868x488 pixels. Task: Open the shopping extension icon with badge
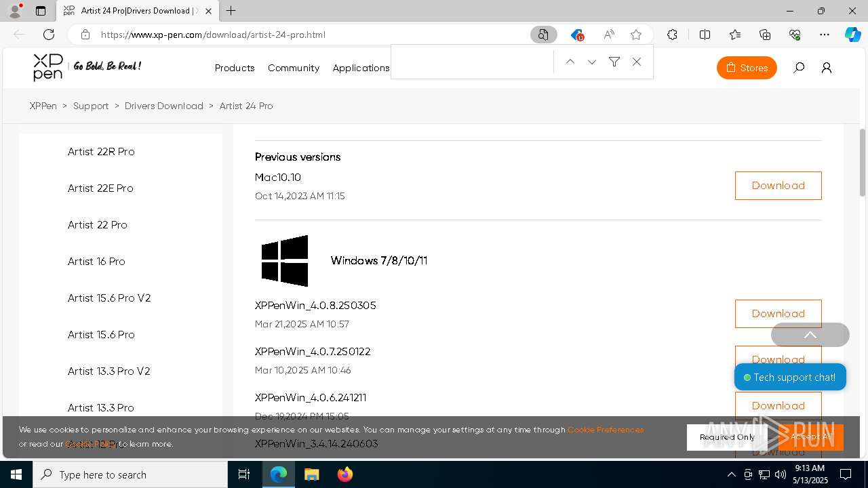point(577,35)
